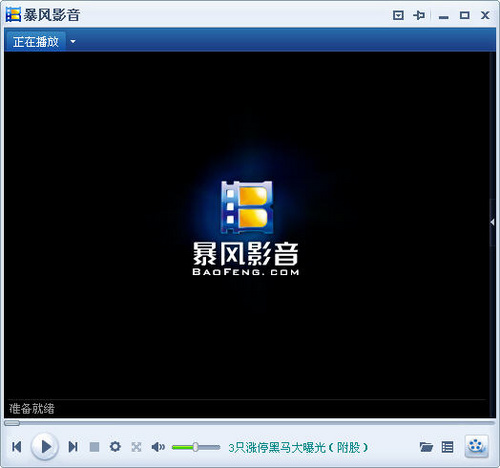Open file with the folder icon
500x468 pixels.
[x=426, y=447]
